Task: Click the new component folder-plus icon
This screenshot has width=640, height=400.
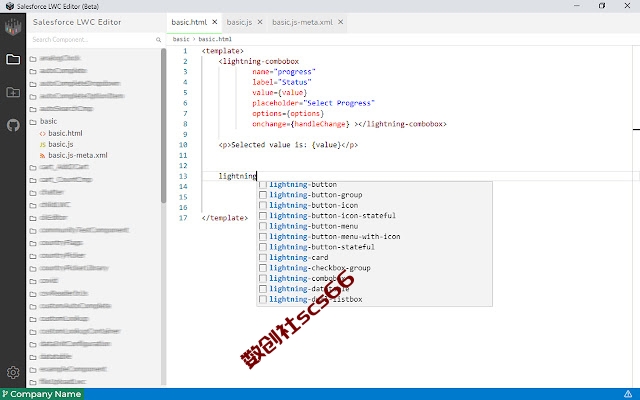Action: tap(13, 92)
